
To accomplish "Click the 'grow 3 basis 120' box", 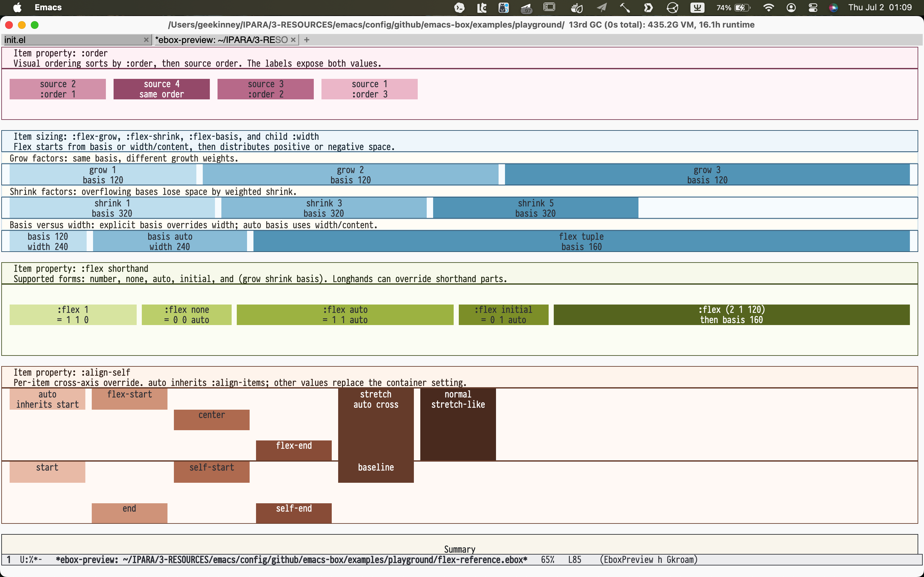I will click(x=707, y=175).
